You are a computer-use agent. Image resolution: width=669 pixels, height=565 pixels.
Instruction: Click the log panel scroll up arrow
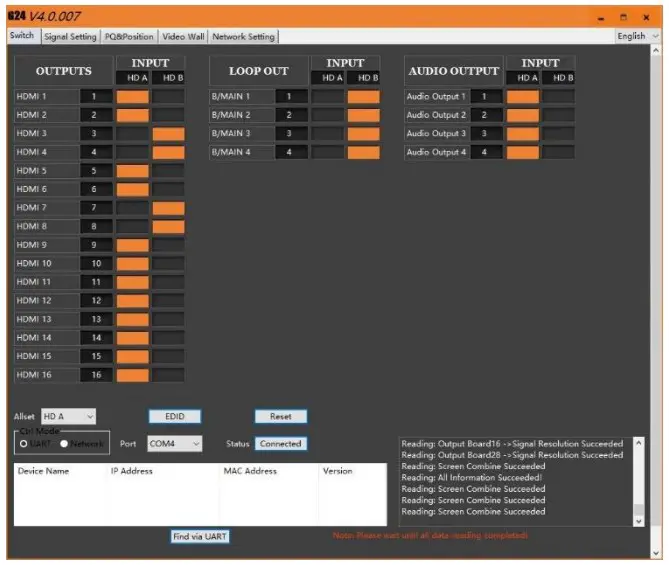(639, 443)
